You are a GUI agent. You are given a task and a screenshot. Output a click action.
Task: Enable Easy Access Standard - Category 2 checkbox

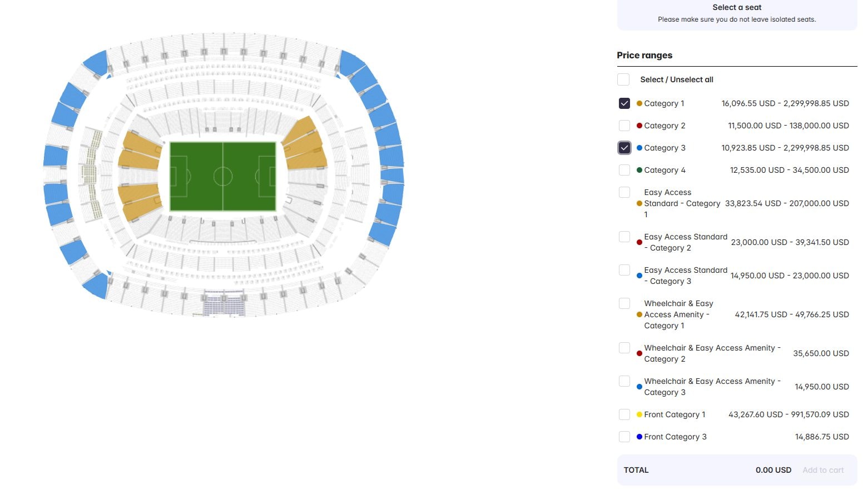point(624,237)
